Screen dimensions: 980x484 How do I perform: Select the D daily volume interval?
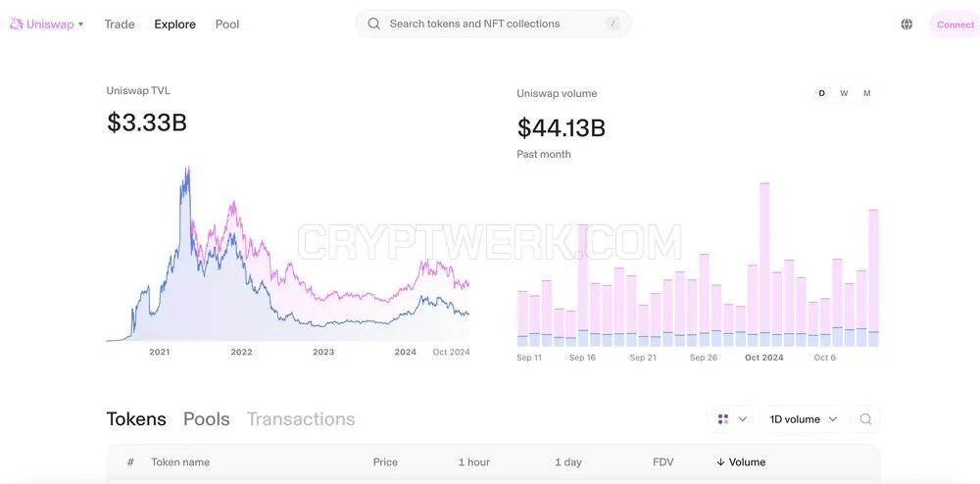[x=821, y=93]
